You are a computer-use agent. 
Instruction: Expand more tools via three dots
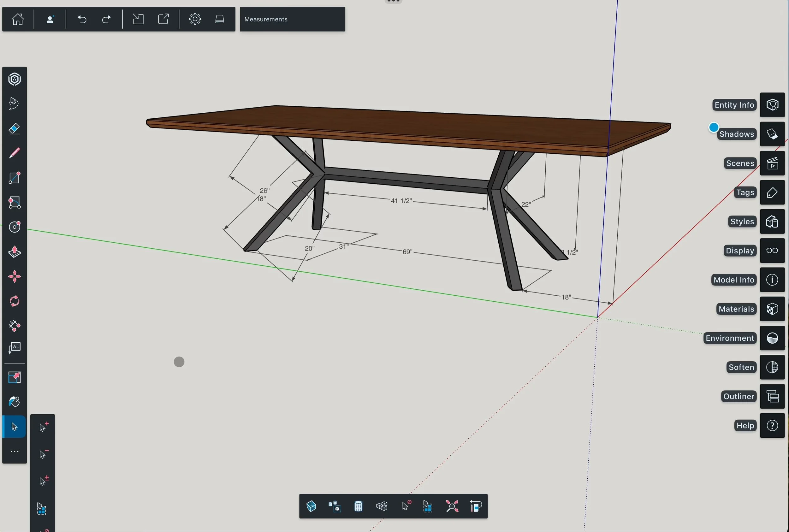(x=14, y=452)
